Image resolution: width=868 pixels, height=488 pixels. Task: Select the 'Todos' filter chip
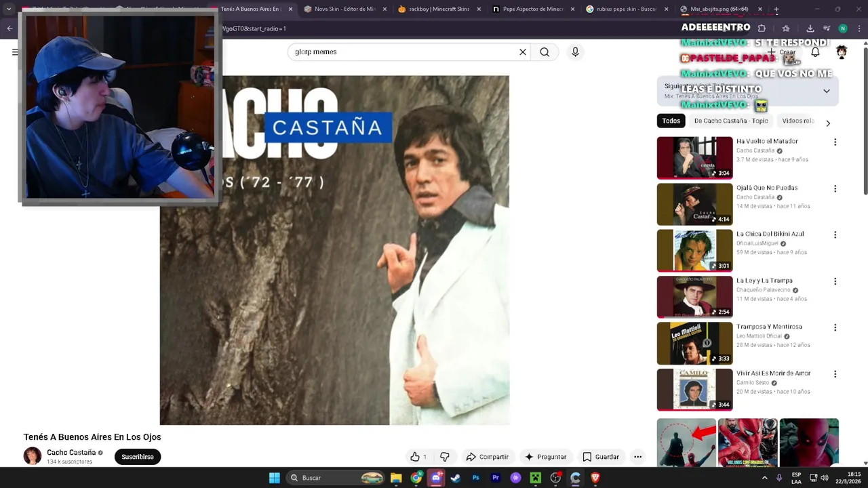[671, 121]
